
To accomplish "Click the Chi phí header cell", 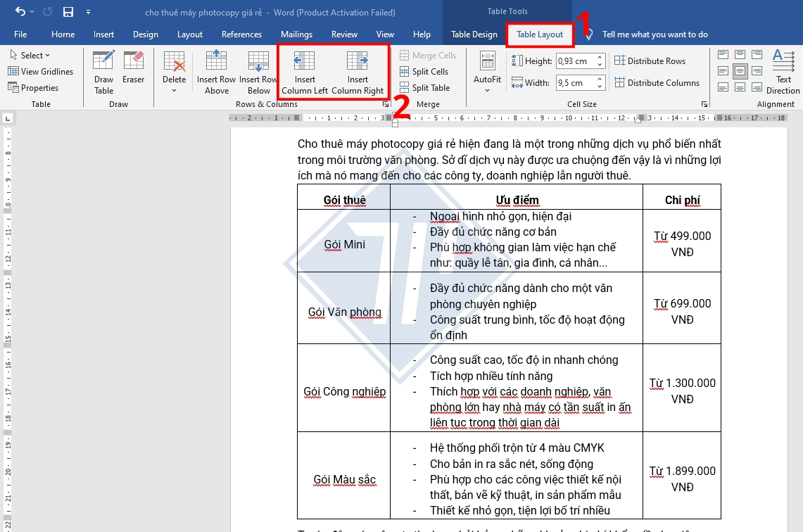I will pyautogui.click(x=682, y=197).
